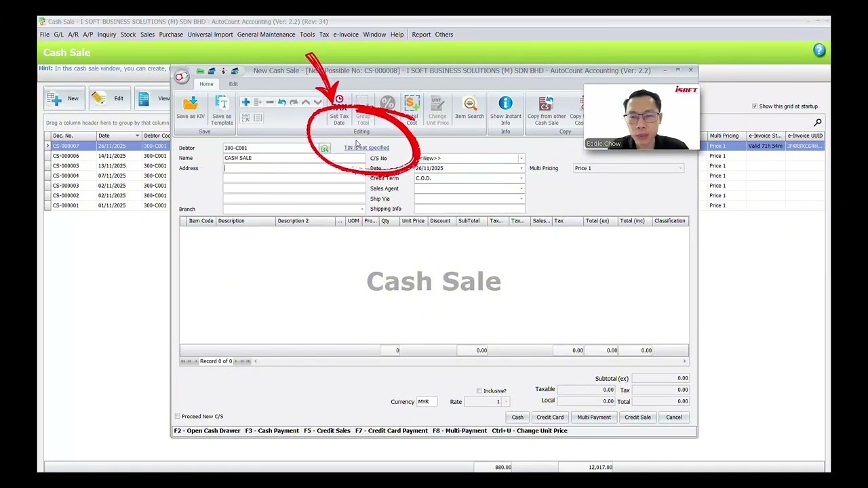
Task: Open the Universal Import menu
Action: pyautogui.click(x=210, y=35)
